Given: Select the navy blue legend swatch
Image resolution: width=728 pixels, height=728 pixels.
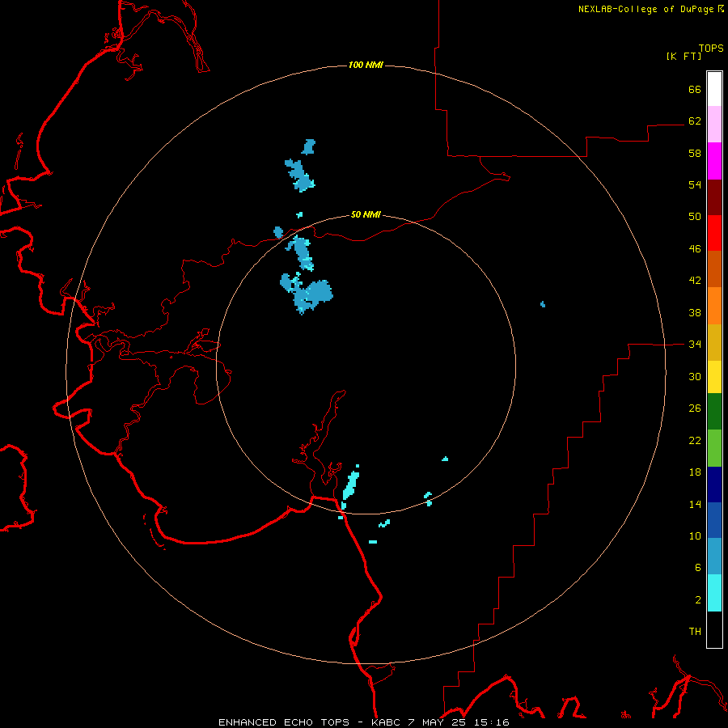Looking at the screenshot, I should [714, 485].
